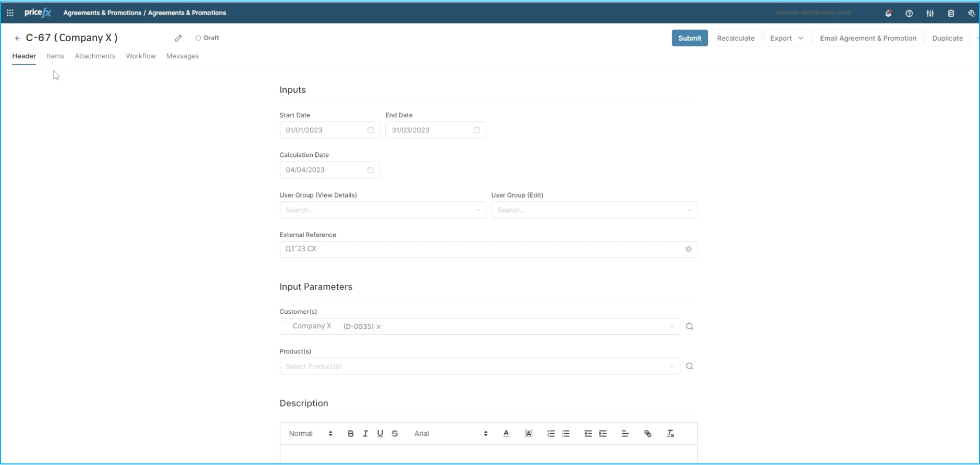Toggle bold formatting
980x465 pixels.
coord(351,434)
